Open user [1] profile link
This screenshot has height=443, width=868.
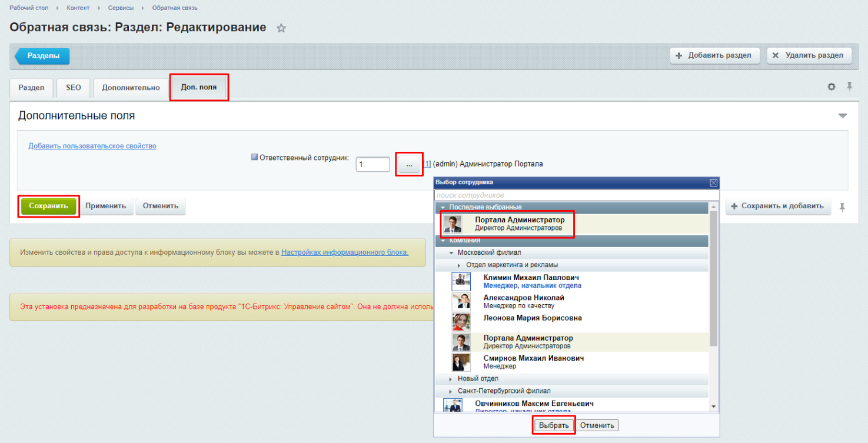pos(427,164)
